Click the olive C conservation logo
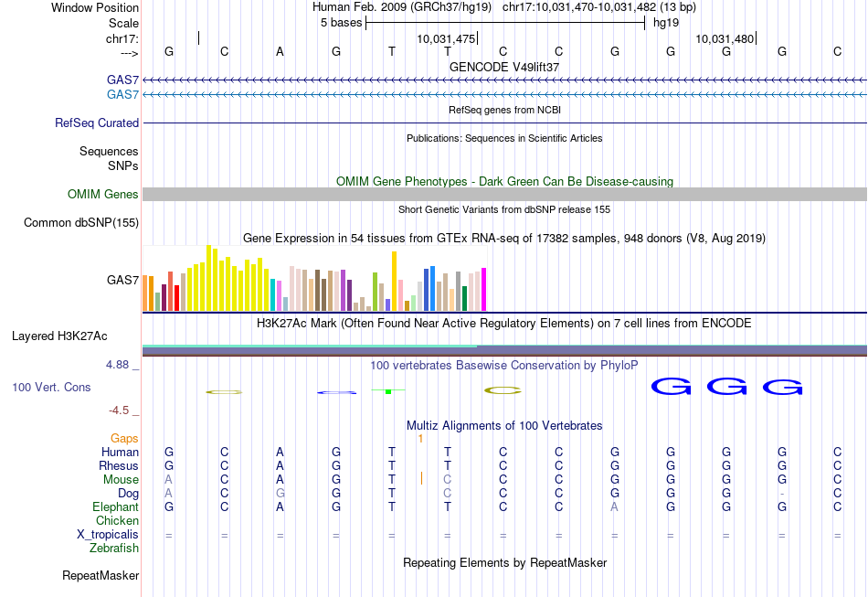This screenshot has width=868, height=597. pos(503,391)
